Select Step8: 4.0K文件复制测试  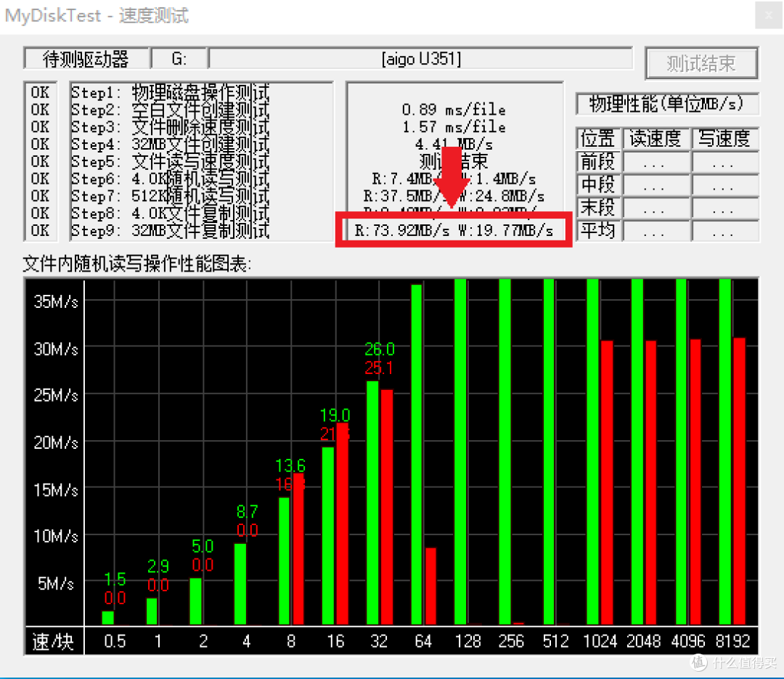click(x=170, y=214)
